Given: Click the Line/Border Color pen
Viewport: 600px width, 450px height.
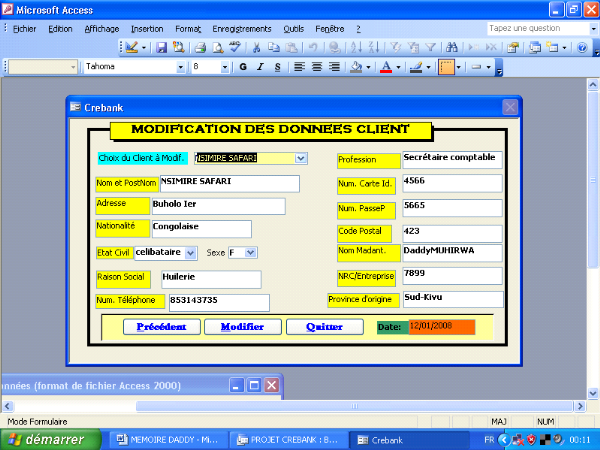Looking at the screenshot, I should click(416, 67).
